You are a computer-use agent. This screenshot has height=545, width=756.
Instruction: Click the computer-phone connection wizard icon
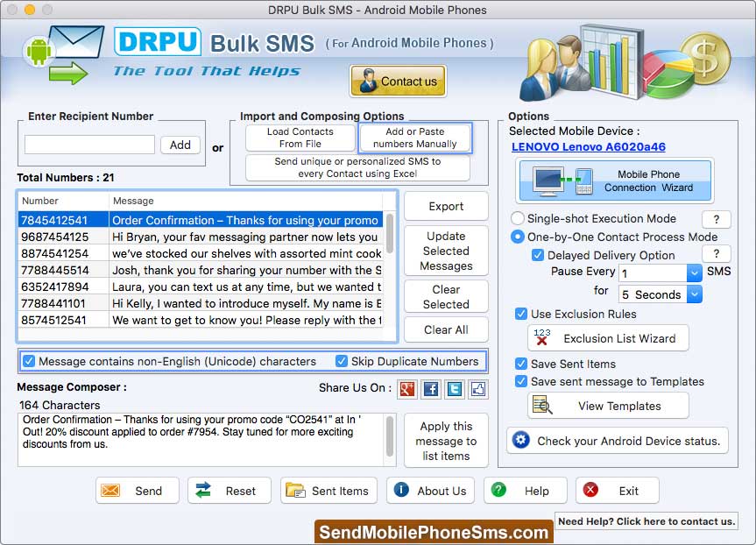tap(562, 180)
